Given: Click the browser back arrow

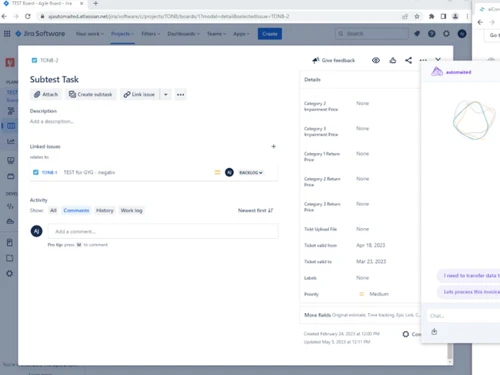Looking at the screenshot, I should 4,16.
